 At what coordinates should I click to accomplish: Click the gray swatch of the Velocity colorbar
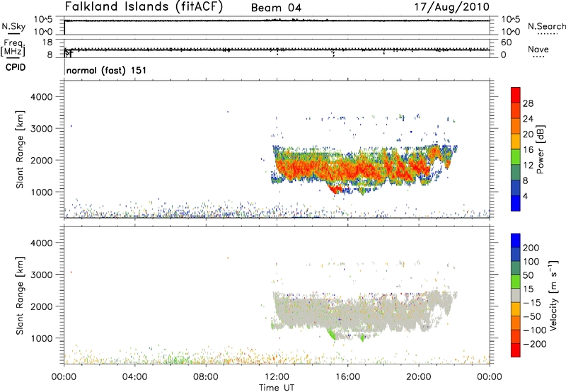[x=516, y=295]
